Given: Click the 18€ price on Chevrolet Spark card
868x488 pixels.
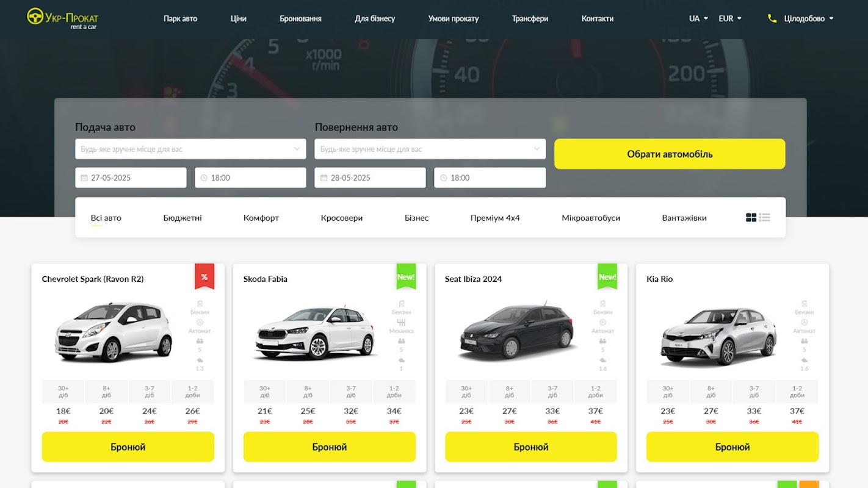Looking at the screenshot, I should pos(63,411).
